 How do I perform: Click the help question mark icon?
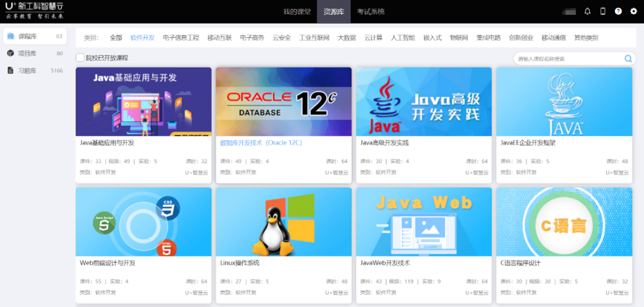[x=618, y=12]
